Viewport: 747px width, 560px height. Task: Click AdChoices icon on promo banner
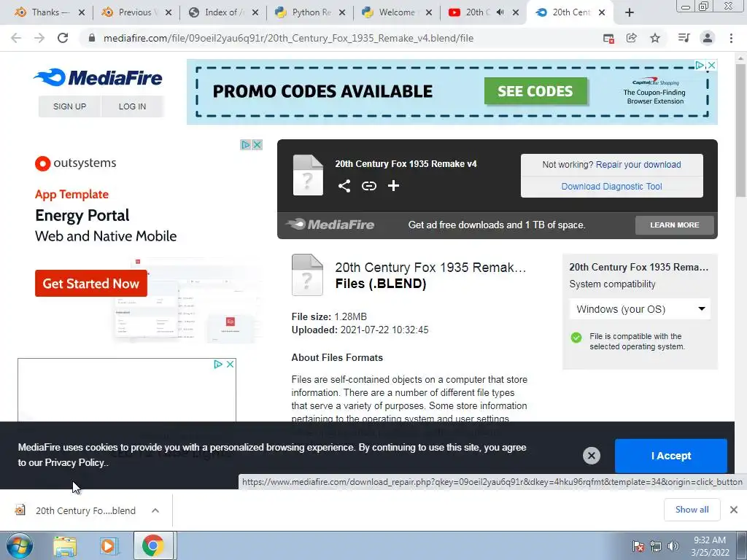700,65
